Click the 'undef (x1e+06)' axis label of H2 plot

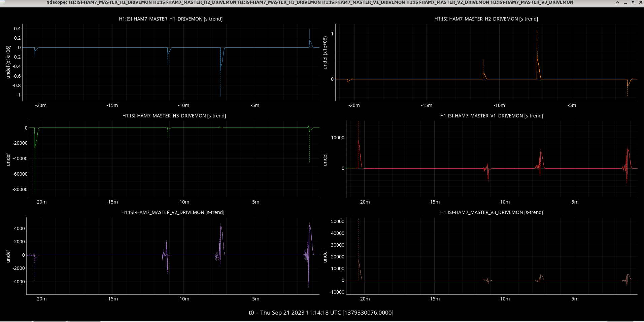click(x=325, y=53)
